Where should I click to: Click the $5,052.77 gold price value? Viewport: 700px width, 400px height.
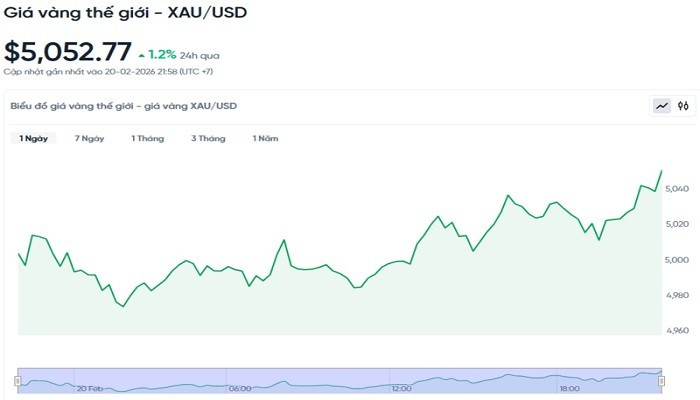[67, 51]
